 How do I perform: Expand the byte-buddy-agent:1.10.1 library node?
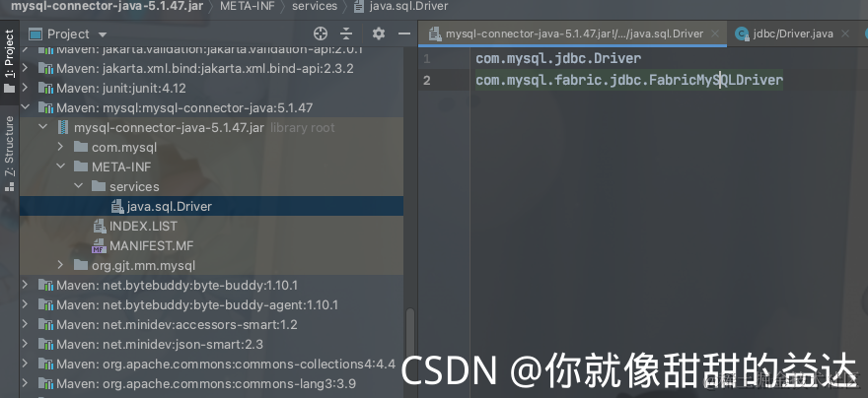click(25, 304)
